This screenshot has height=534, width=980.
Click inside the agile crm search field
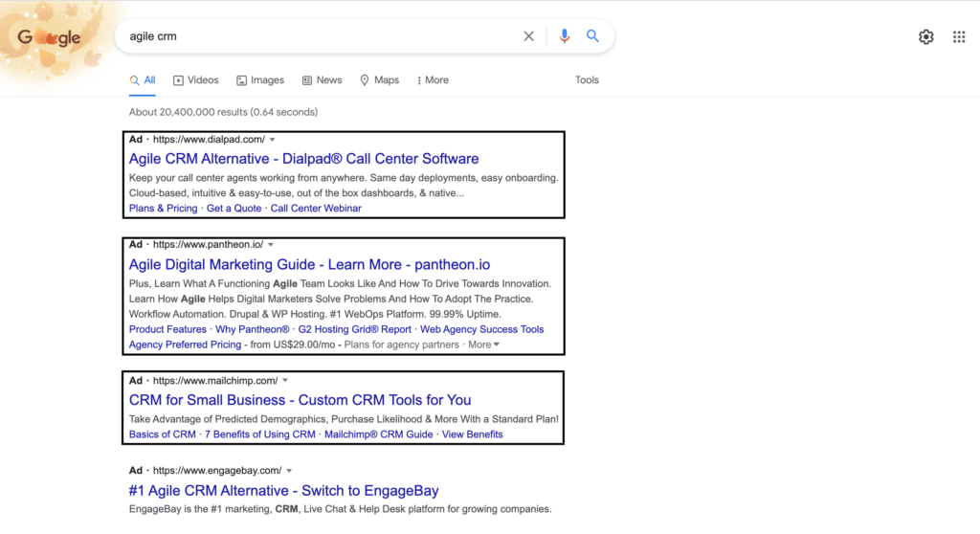tap(319, 36)
